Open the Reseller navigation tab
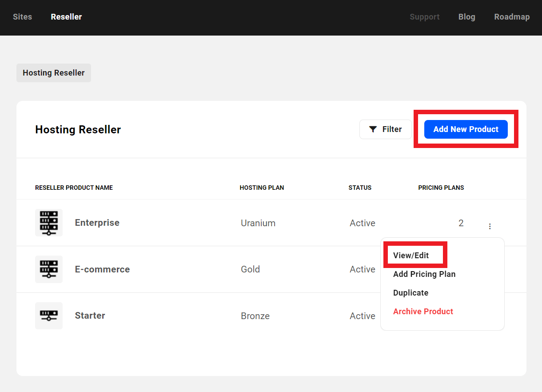Screen dimensions: 542x392 pos(66,17)
